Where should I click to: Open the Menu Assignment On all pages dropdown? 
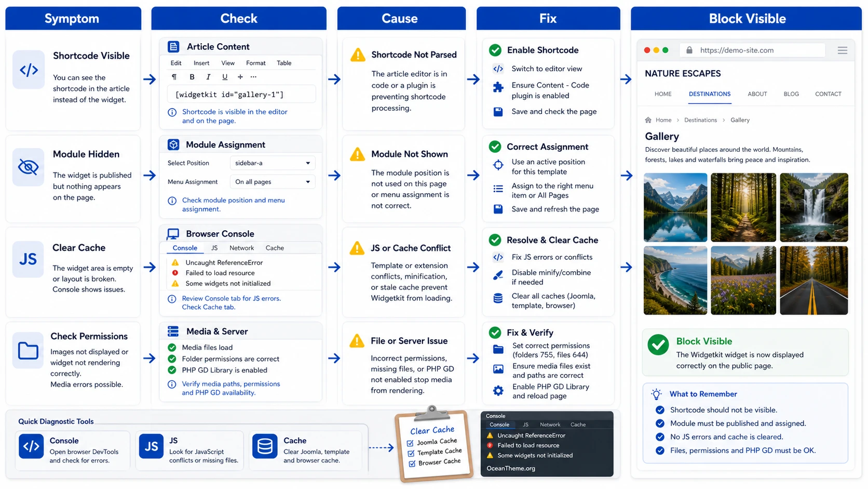point(273,182)
